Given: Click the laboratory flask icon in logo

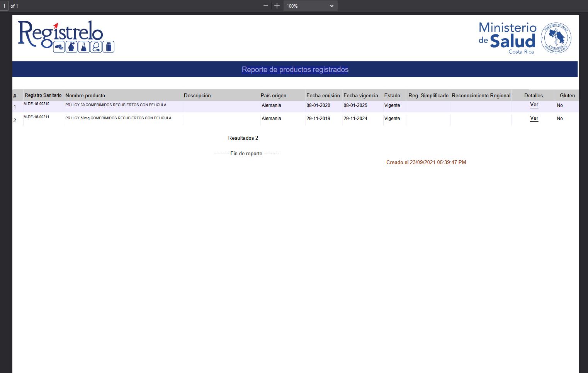Looking at the screenshot, I should click(84, 47).
